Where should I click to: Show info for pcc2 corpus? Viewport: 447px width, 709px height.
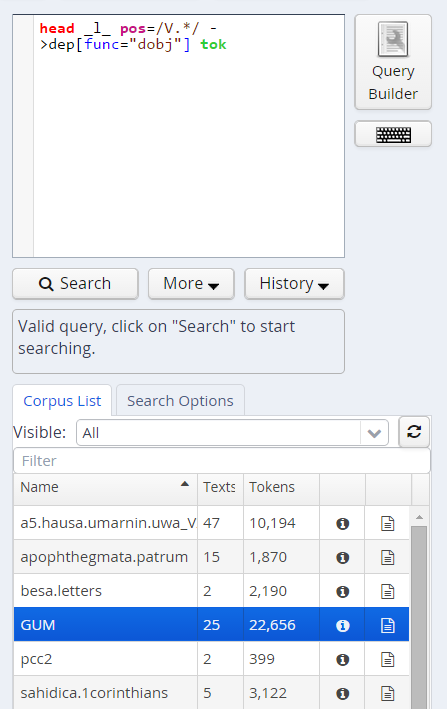(342, 659)
